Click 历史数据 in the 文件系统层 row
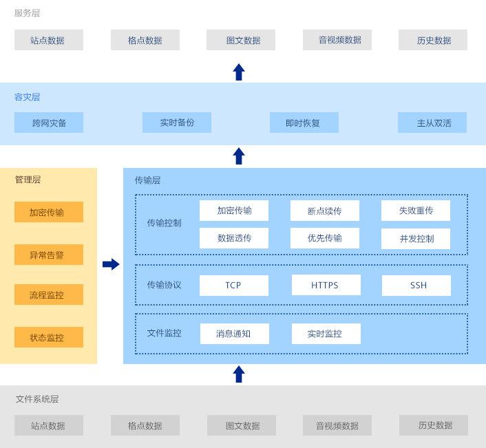Image resolution: width=486 pixels, height=448 pixels. click(x=434, y=425)
